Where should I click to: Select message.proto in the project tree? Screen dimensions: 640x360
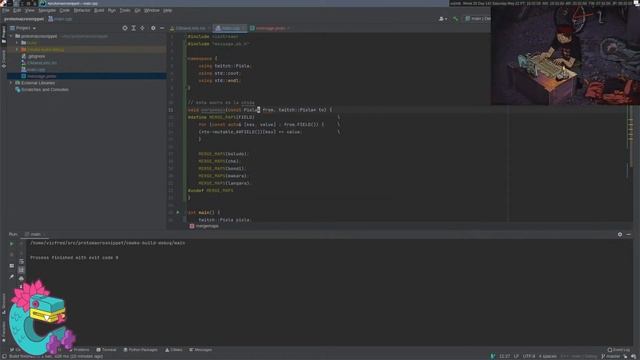pyautogui.click(x=39, y=76)
